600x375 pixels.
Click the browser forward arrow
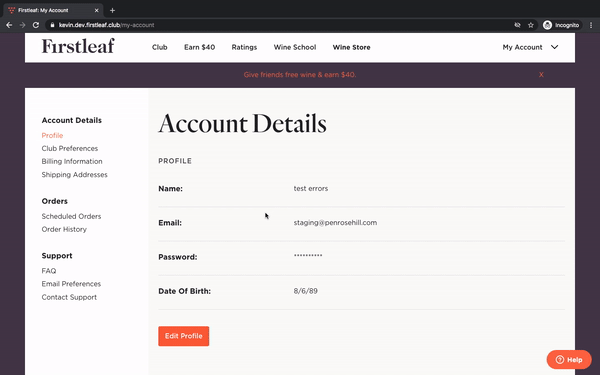tap(22, 25)
